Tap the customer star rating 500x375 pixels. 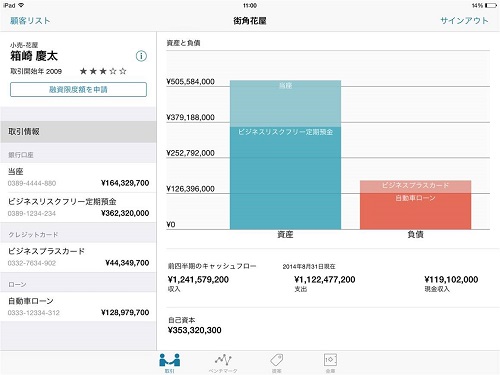click(103, 71)
